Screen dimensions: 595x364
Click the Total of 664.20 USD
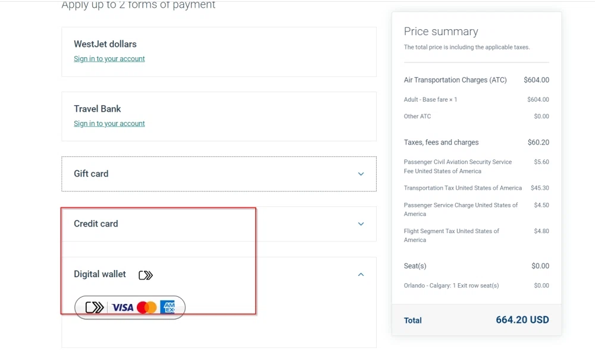click(522, 320)
